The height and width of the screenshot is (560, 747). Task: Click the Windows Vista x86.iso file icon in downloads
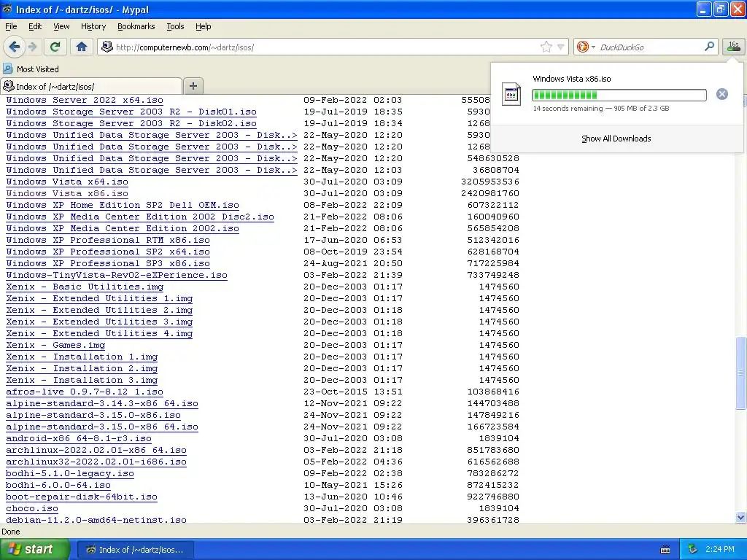(511, 94)
